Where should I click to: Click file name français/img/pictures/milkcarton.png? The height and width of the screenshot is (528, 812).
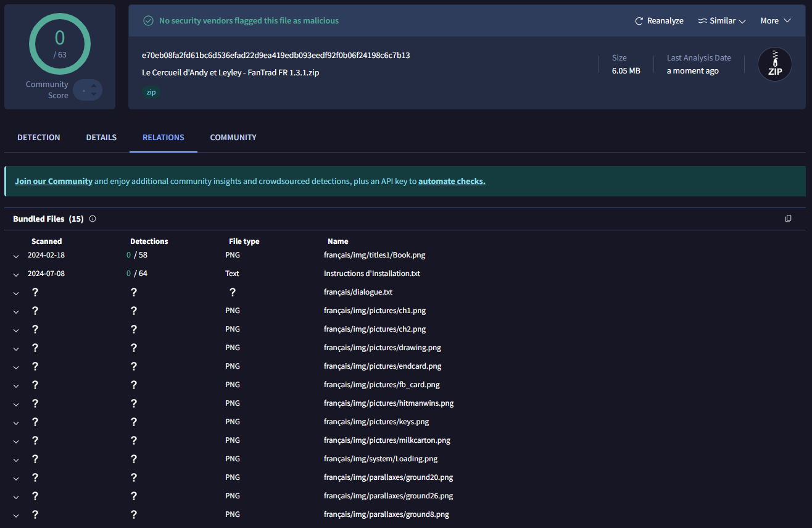[387, 440]
